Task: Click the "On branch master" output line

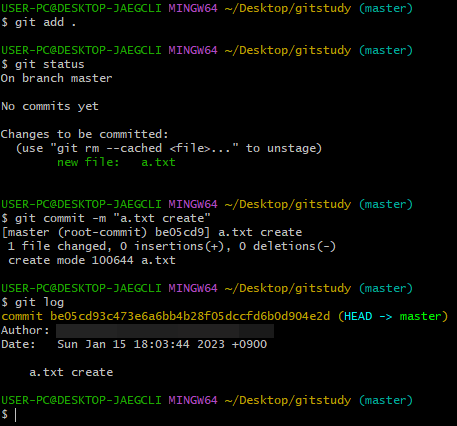Action: pos(56,78)
